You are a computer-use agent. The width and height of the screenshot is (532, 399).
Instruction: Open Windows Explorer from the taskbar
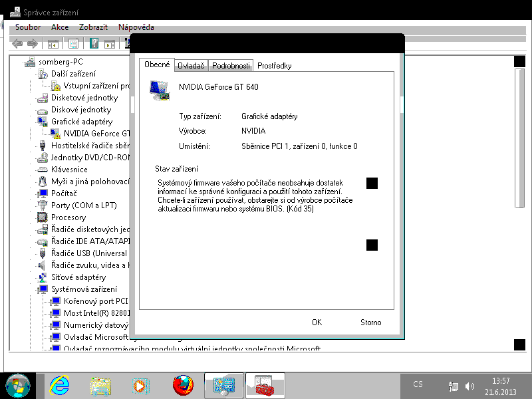click(100, 386)
